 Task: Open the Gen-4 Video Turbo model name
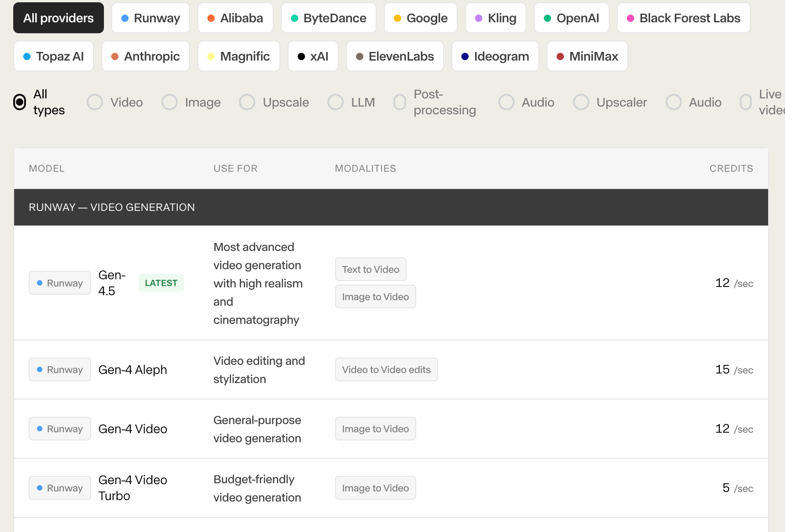[133, 488]
